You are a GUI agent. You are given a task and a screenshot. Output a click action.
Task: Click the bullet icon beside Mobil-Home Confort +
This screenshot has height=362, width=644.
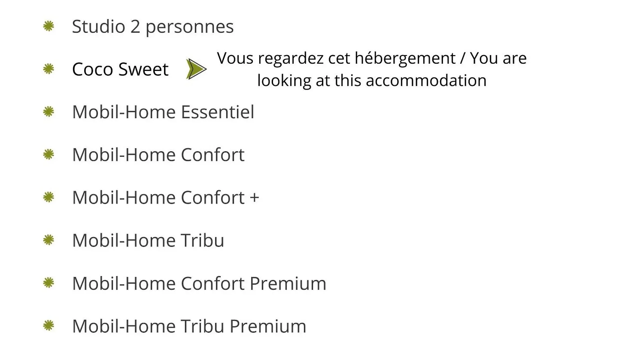(49, 197)
